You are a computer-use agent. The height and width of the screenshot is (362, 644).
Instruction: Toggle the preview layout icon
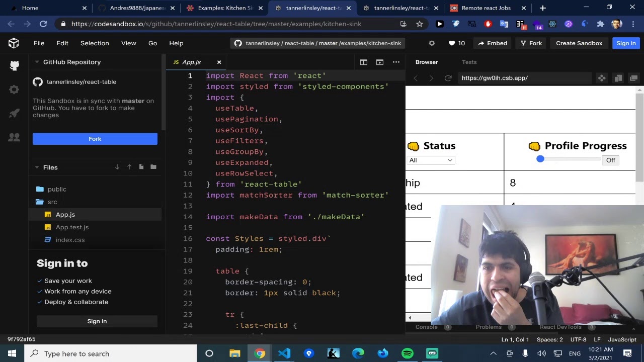pos(380,62)
